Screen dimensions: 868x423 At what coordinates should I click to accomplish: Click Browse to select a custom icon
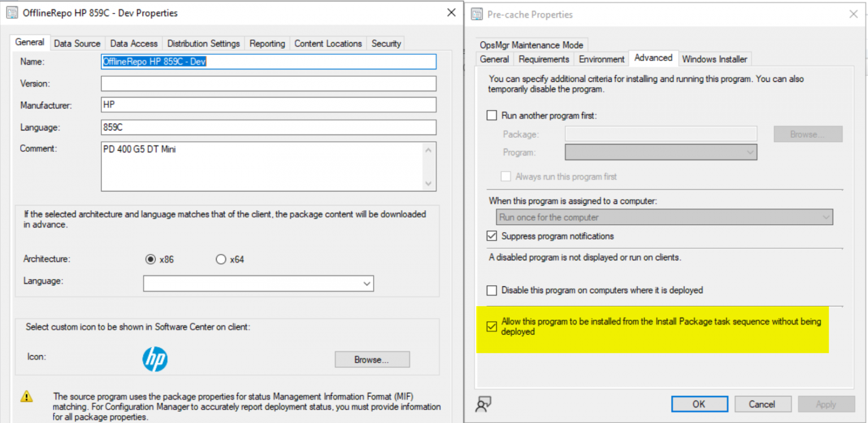coord(372,359)
